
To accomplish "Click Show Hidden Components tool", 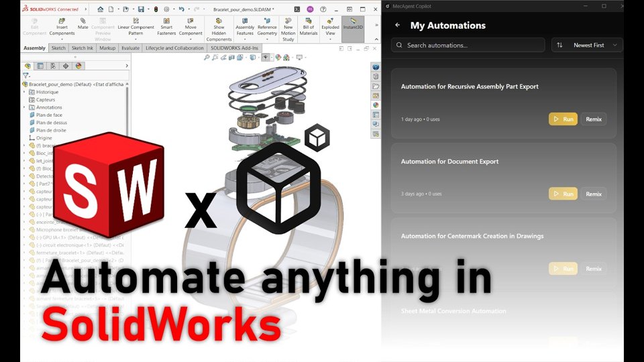I will click(219, 29).
